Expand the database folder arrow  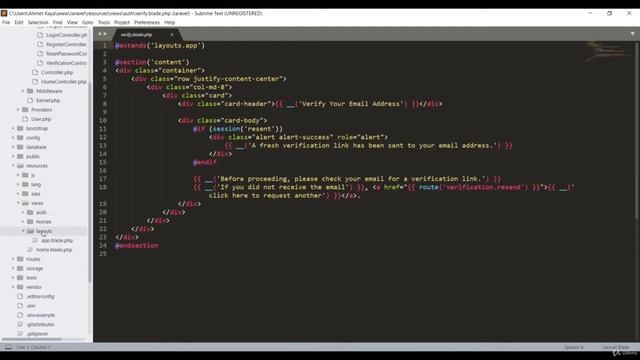pos(13,147)
